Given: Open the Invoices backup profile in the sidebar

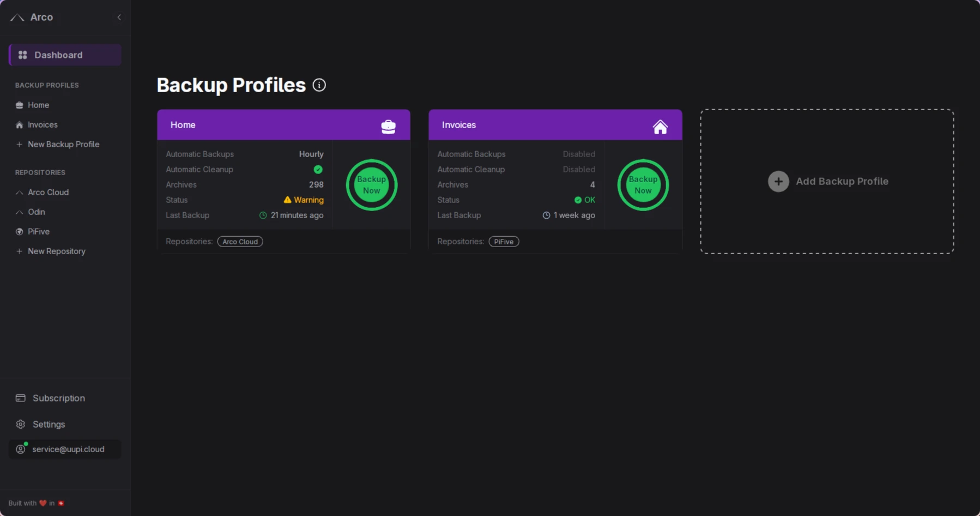Looking at the screenshot, I should pos(43,124).
